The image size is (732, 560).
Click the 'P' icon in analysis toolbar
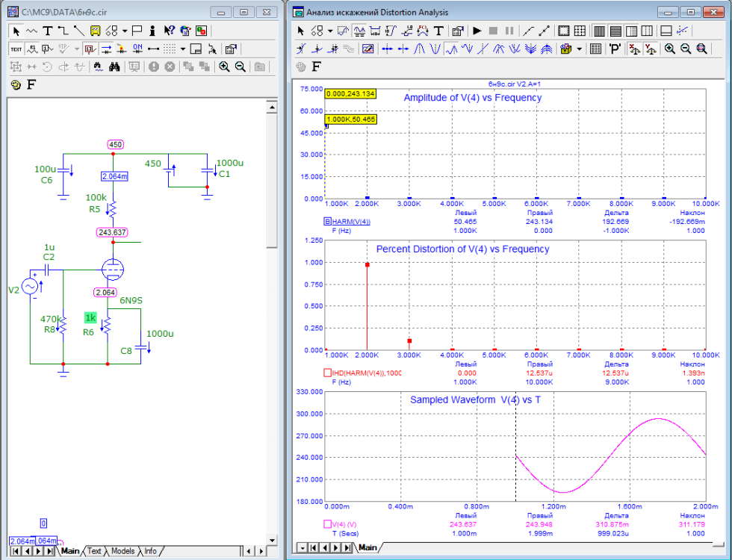tap(615, 49)
